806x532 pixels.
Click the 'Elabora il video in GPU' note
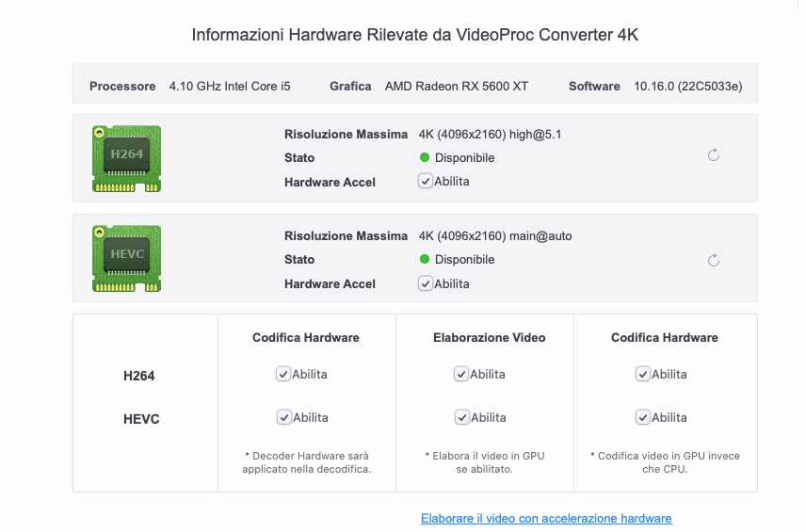click(485, 462)
